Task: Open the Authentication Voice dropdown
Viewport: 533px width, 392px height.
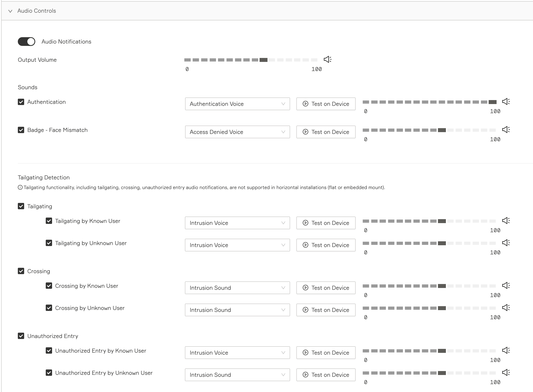Action: point(237,104)
